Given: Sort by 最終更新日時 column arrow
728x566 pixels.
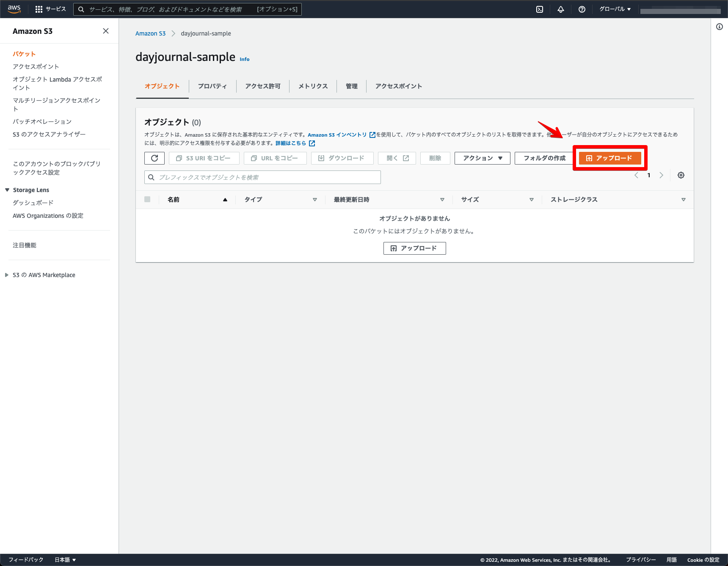Looking at the screenshot, I should click(x=442, y=200).
